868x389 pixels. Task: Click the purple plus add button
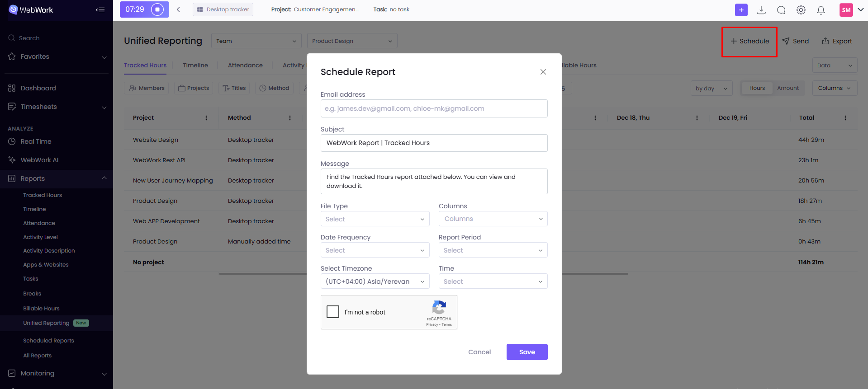(741, 10)
